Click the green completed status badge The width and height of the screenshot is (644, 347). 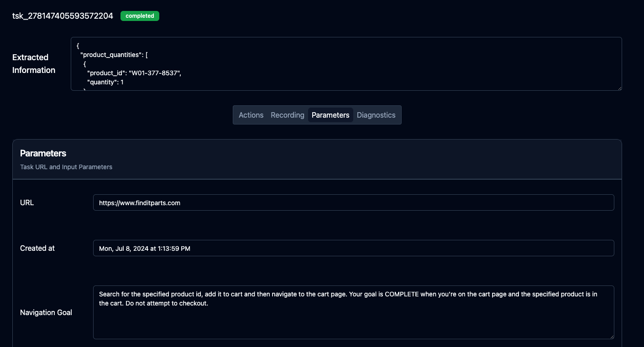pos(140,16)
